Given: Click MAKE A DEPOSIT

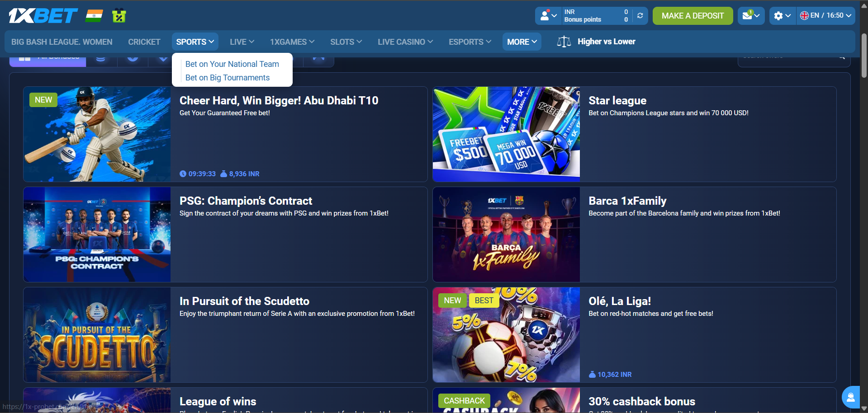Looking at the screenshot, I should [x=693, y=15].
